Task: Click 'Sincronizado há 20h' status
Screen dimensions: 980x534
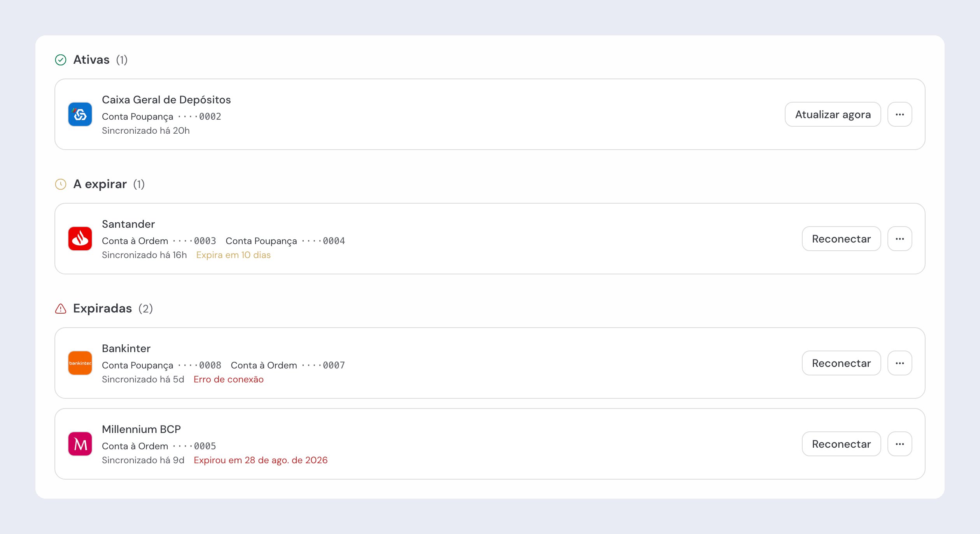Action: (146, 131)
